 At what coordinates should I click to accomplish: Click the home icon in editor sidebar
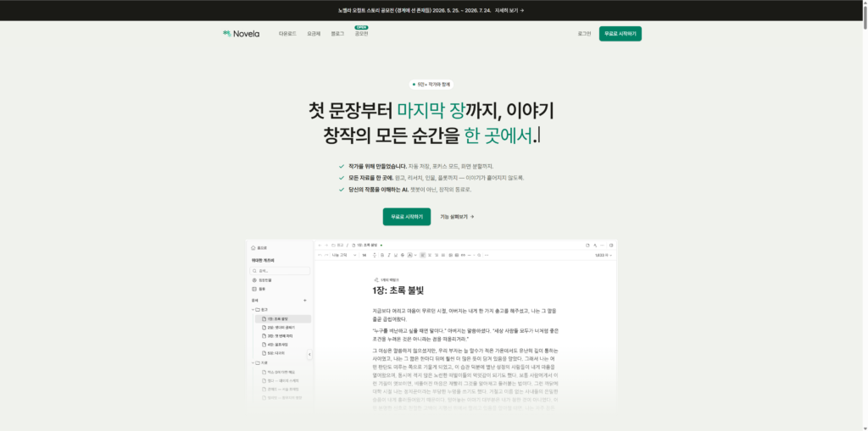point(253,248)
